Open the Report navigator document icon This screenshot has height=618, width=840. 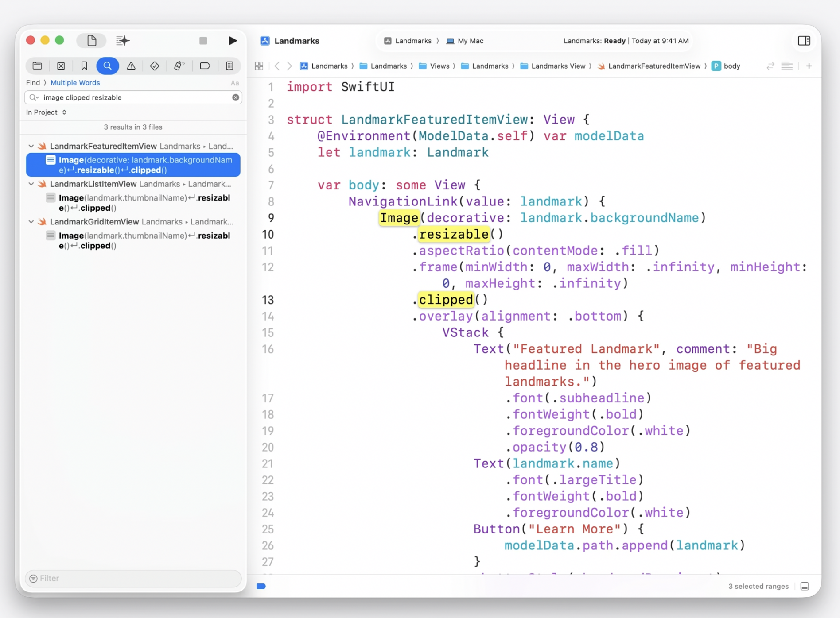[x=229, y=66]
